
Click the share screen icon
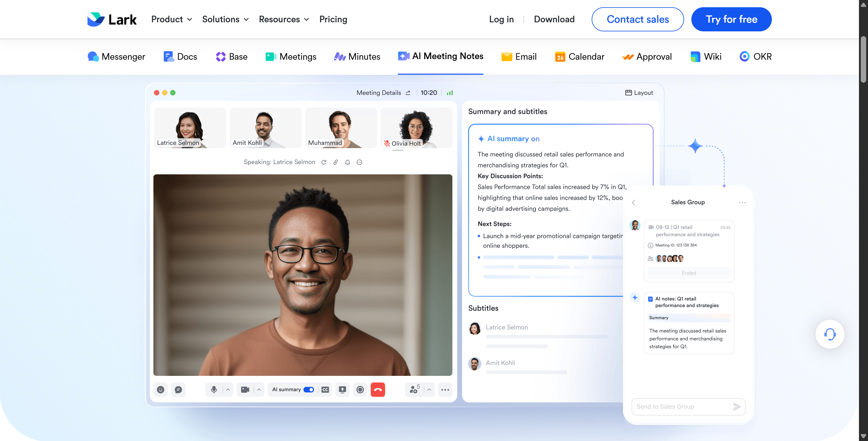tap(342, 389)
